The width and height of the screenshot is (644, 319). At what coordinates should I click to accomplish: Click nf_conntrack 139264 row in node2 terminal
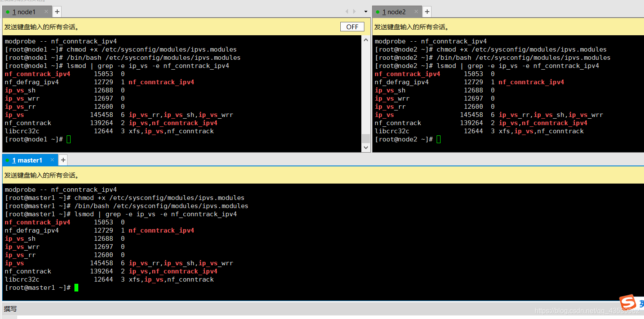[481, 123]
